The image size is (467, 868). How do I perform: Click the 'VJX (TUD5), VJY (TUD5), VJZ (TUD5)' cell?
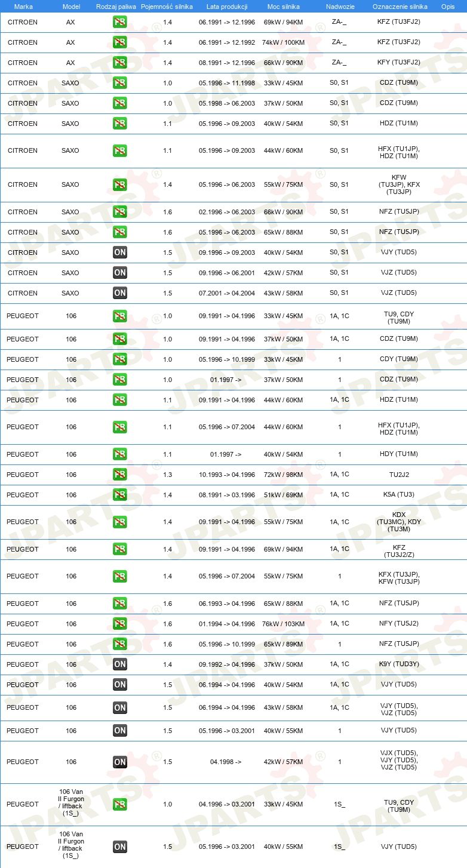coord(399,760)
